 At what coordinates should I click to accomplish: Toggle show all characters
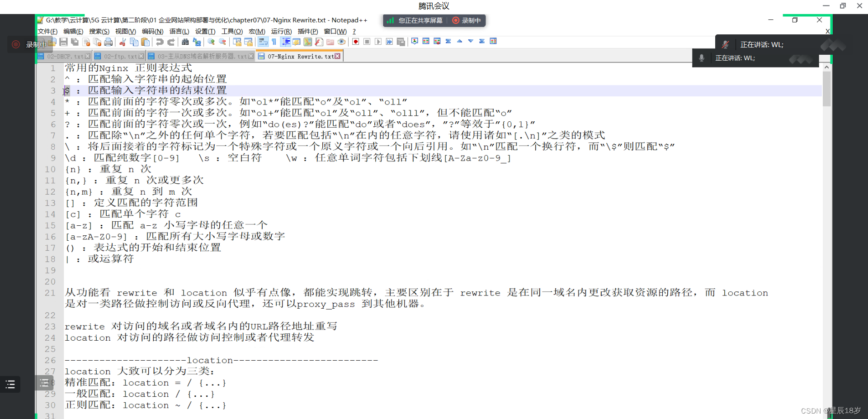click(x=274, y=41)
